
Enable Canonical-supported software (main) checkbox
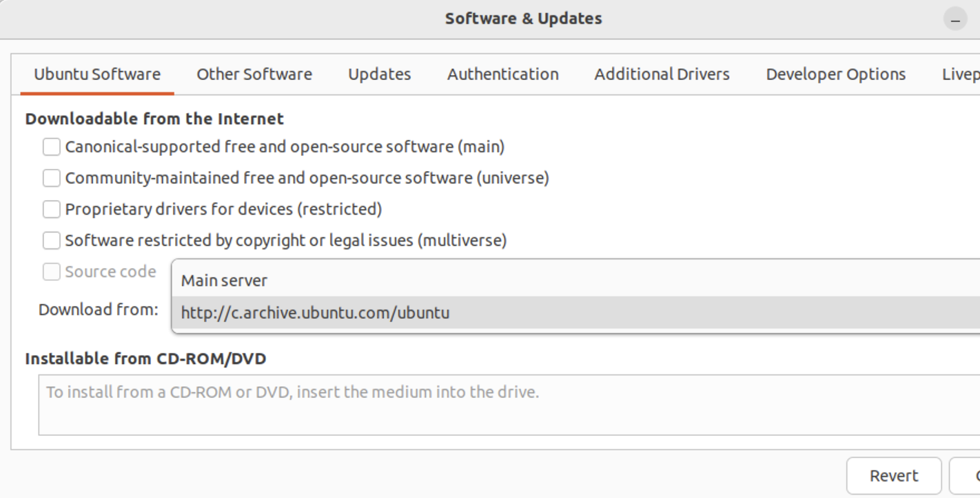(x=52, y=147)
